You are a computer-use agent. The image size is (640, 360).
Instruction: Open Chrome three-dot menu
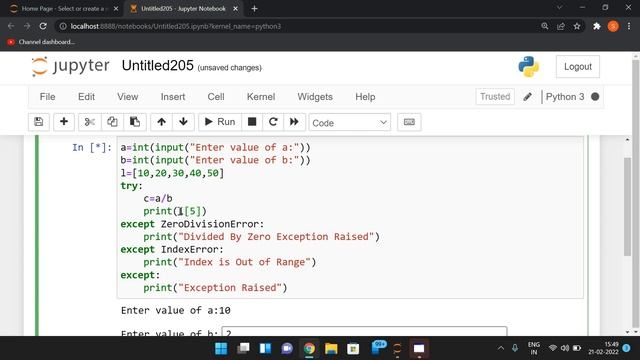click(629, 26)
